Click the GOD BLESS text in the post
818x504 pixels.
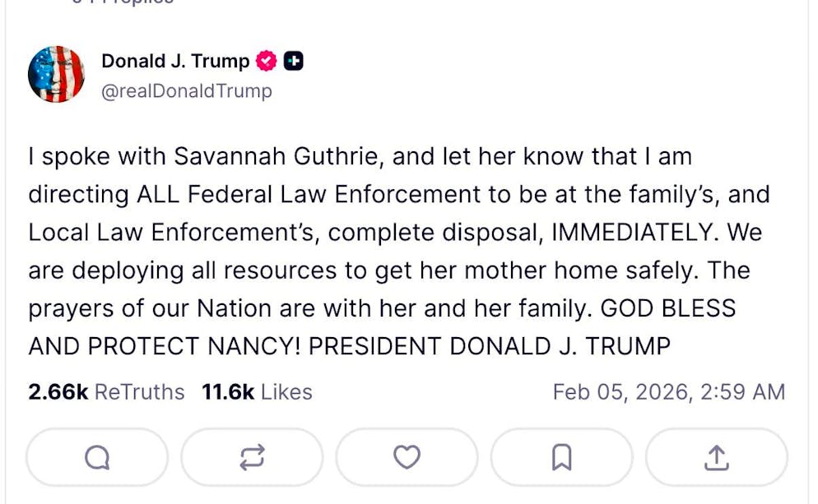(668, 308)
